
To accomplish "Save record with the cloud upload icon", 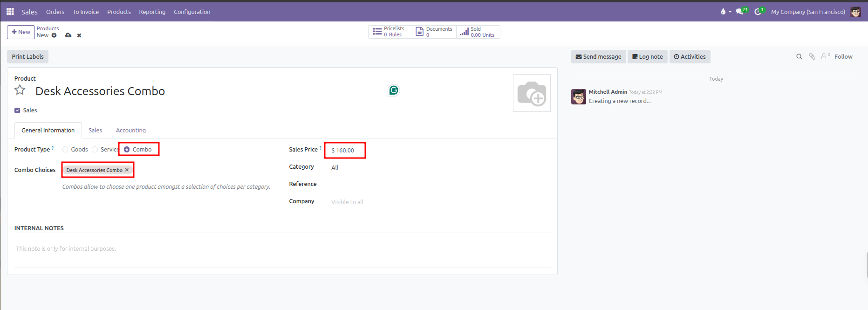I will tap(68, 35).
